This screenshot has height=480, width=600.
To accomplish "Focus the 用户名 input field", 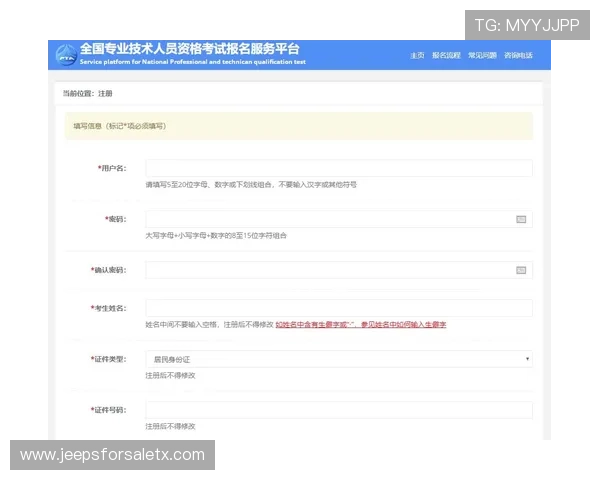I will [339, 168].
